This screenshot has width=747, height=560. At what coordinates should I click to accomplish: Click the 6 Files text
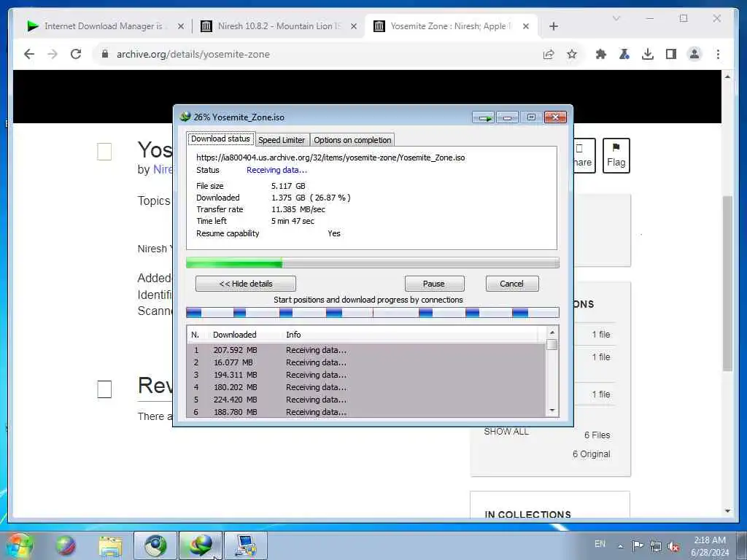click(597, 435)
